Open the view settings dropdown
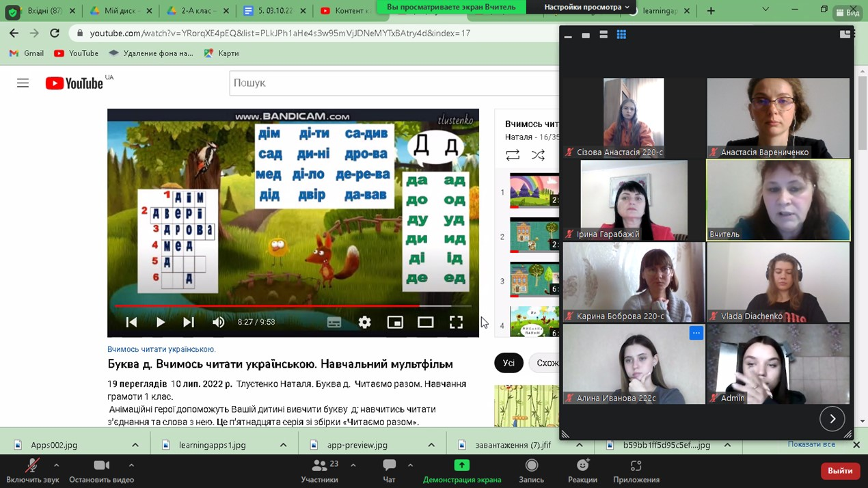This screenshot has height=488, width=868. coord(586,7)
